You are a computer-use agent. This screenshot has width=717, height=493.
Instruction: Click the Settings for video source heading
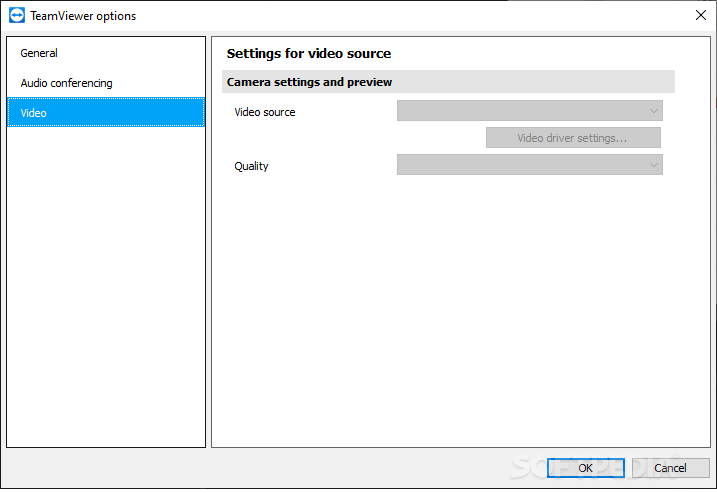(x=309, y=54)
